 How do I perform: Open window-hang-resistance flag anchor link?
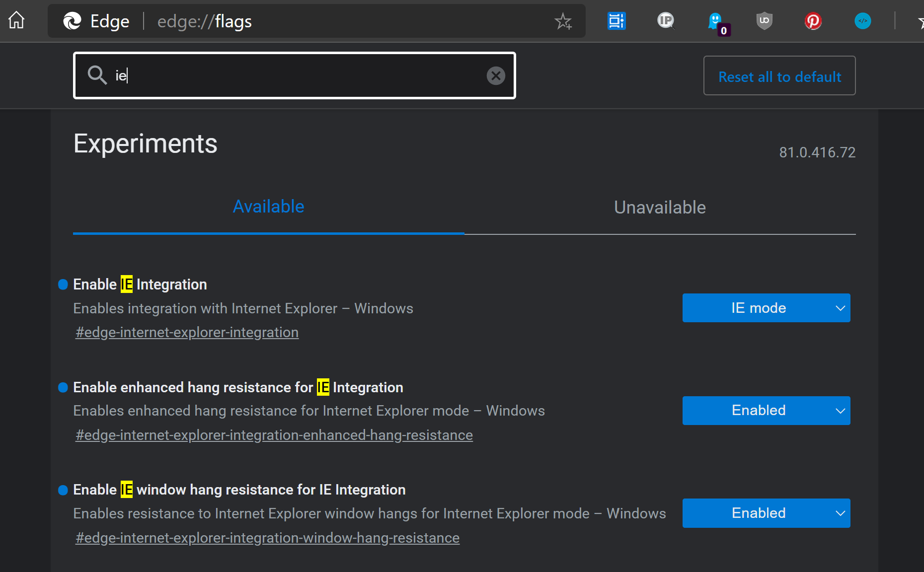(x=267, y=538)
